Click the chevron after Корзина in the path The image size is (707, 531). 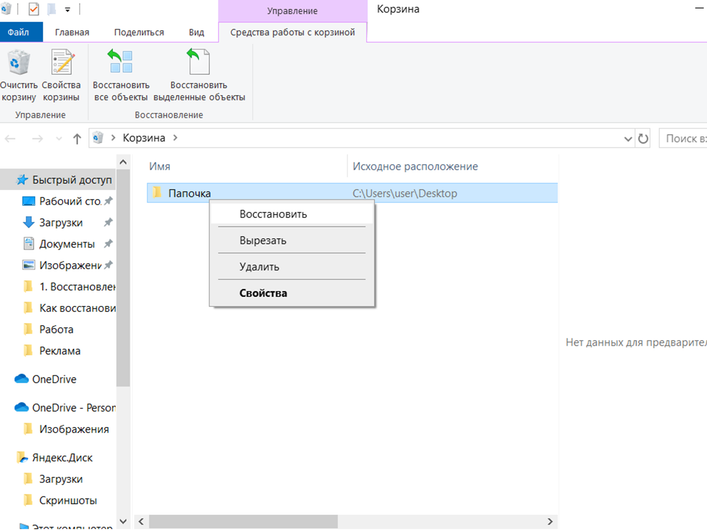click(x=175, y=138)
